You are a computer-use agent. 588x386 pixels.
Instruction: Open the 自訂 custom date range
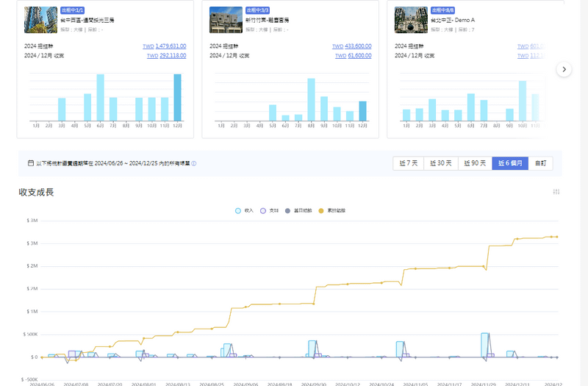[x=540, y=163]
